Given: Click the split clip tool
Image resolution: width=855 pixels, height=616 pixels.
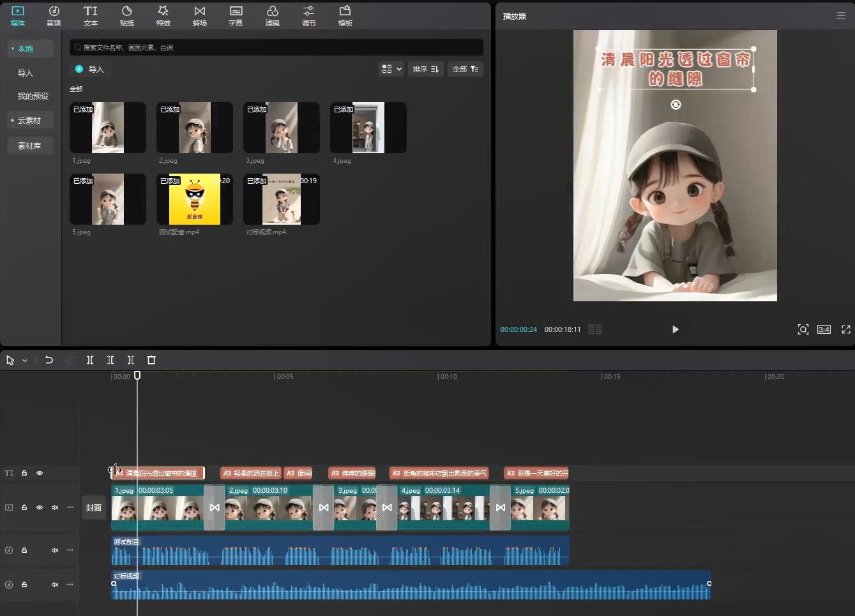Looking at the screenshot, I should (90, 360).
